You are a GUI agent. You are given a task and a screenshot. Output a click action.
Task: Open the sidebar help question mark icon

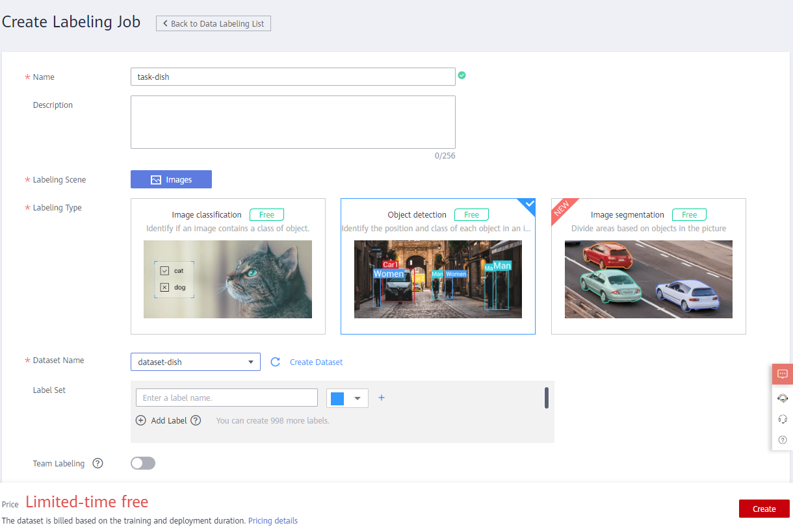(783, 440)
